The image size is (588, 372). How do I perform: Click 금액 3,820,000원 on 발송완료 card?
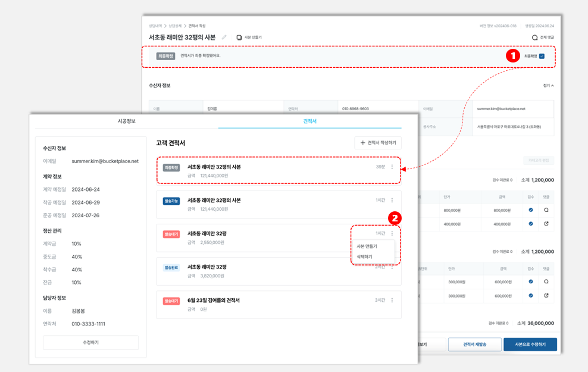pos(205,276)
